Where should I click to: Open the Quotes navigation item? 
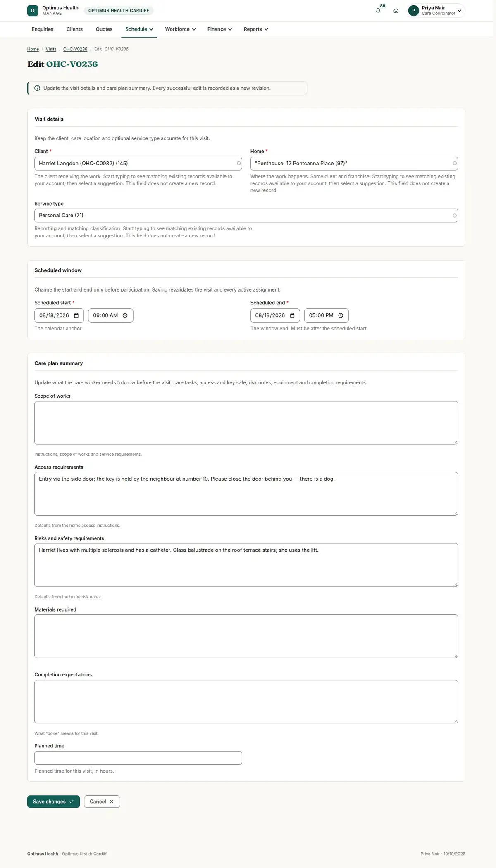click(104, 29)
